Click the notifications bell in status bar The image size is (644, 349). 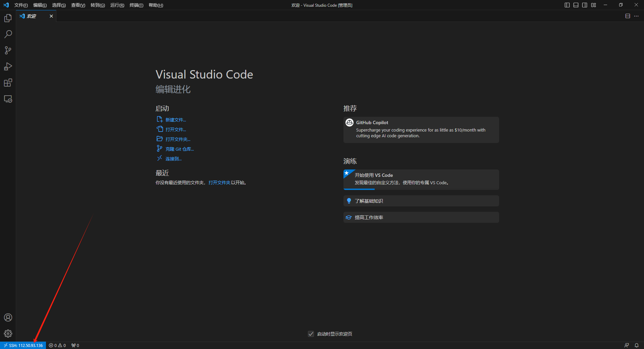tap(637, 345)
